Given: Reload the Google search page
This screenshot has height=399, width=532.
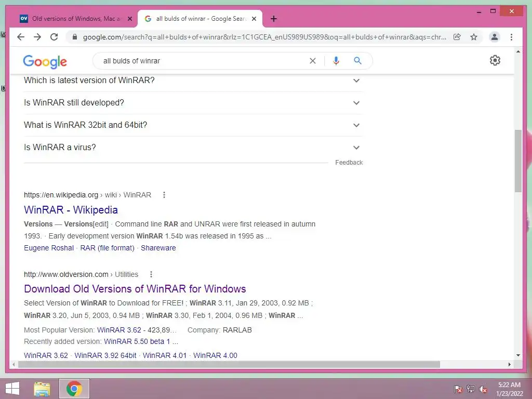Looking at the screenshot, I should coord(54,37).
